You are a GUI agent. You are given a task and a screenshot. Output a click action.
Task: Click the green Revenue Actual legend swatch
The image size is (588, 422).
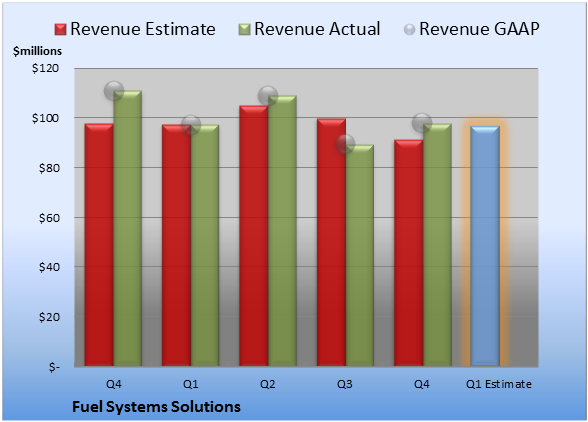click(244, 30)
